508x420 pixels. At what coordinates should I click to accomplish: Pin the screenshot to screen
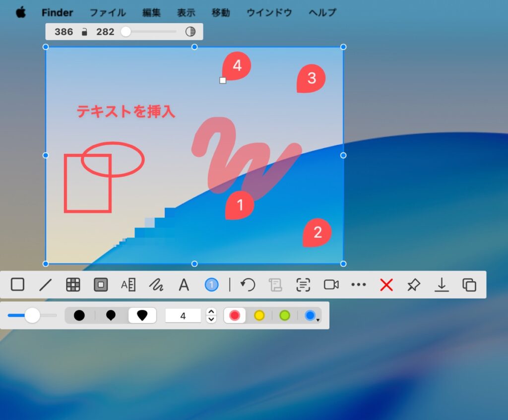413,285
